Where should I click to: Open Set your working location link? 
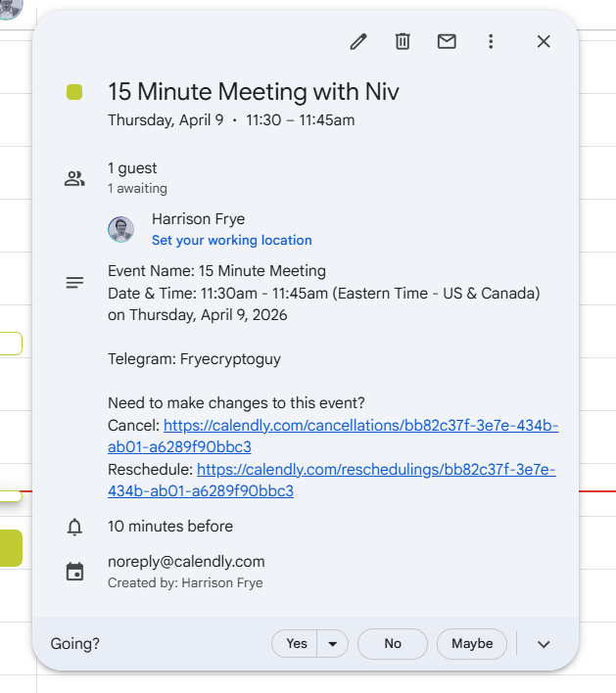tap(232, 240)
